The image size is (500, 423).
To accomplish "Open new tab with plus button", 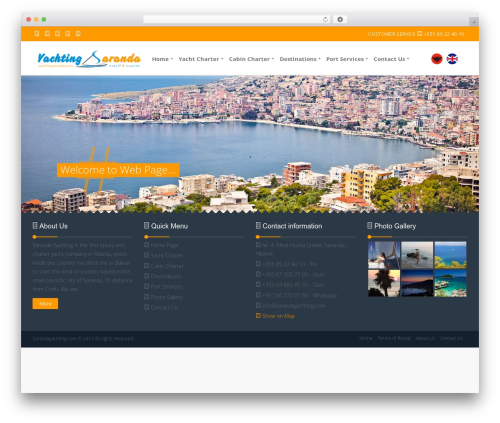I will tap(474, 22).
